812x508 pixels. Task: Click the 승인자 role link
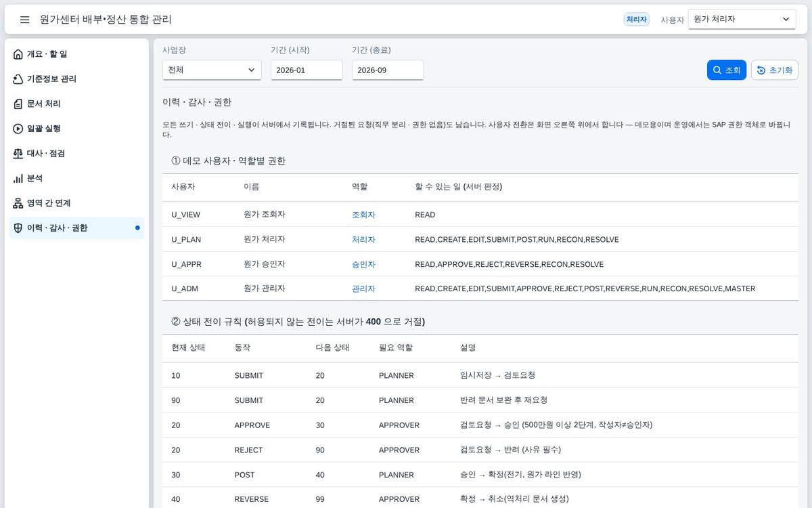coord(363,264)
